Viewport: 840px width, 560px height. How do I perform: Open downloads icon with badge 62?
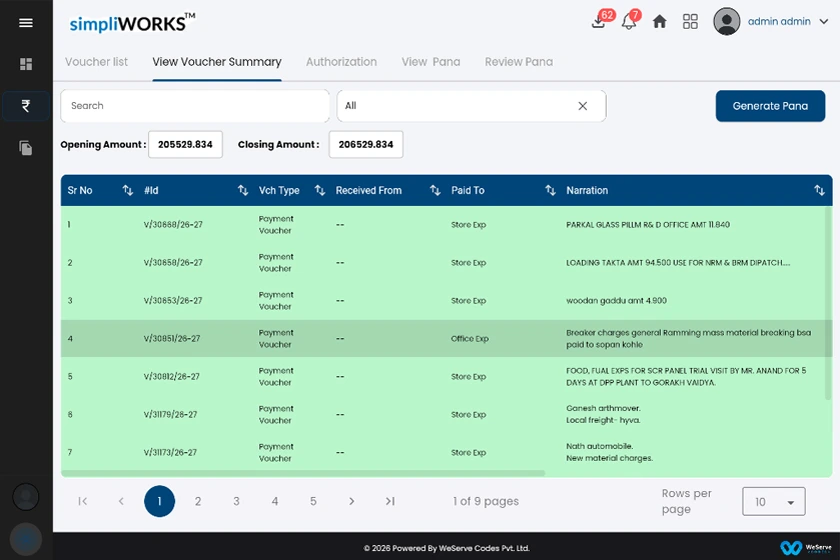tap(598, 21)
